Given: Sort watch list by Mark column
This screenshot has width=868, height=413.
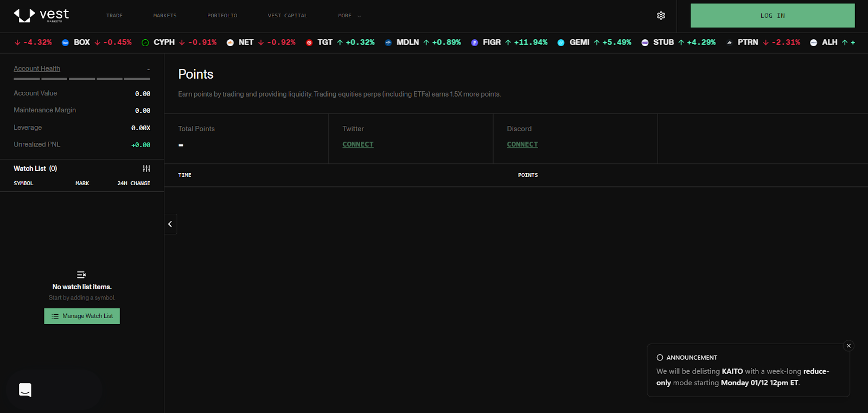Looking at the screenshot, I should (82, 183).
